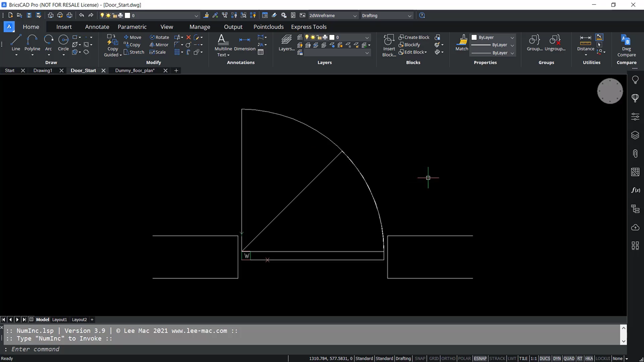Enable SNAP mode in the status bar

point(420,358)
